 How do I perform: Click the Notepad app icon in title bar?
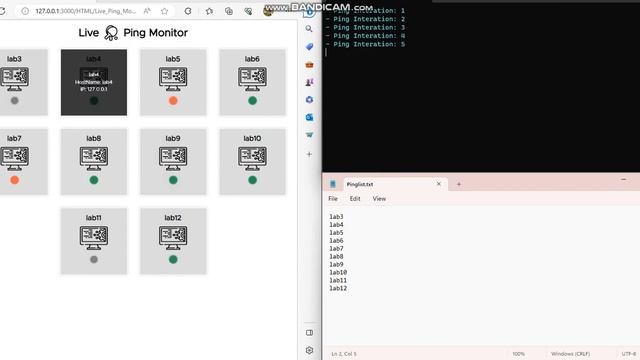[333, 184]
